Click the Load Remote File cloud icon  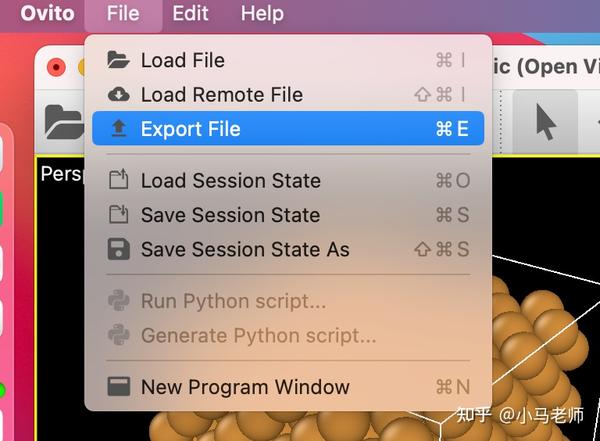coord(119,95)
